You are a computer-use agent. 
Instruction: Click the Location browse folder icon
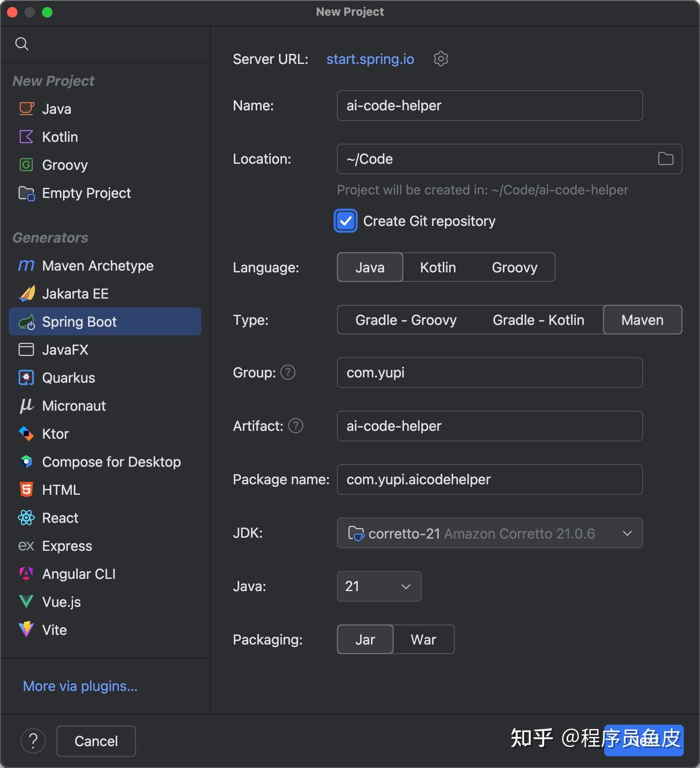(x=665, y=159)
